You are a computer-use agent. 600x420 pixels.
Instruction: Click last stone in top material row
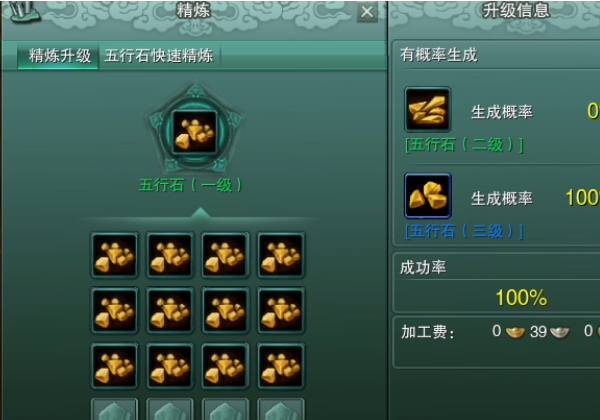(281, 255)
